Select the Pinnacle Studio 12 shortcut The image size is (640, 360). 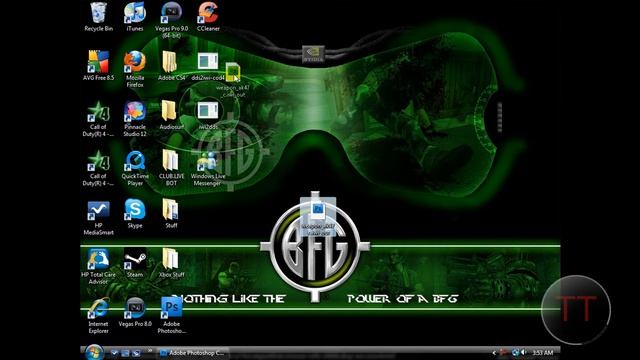[135, 119]
